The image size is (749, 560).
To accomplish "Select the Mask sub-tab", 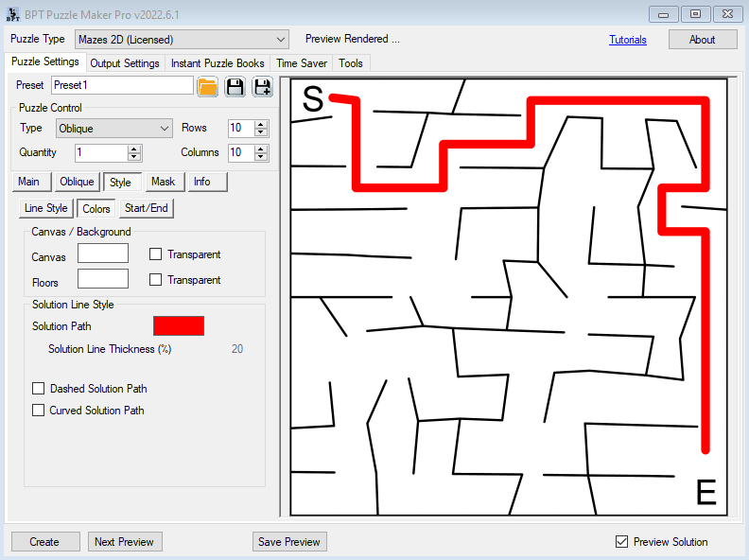I will click(x=165, y=182).
